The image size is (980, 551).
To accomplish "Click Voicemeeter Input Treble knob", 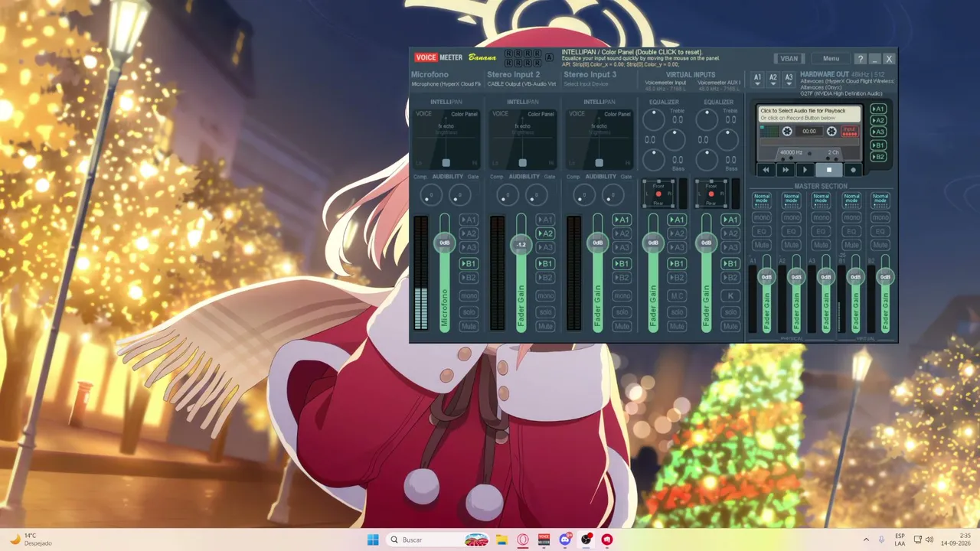I will coord(653,119).
